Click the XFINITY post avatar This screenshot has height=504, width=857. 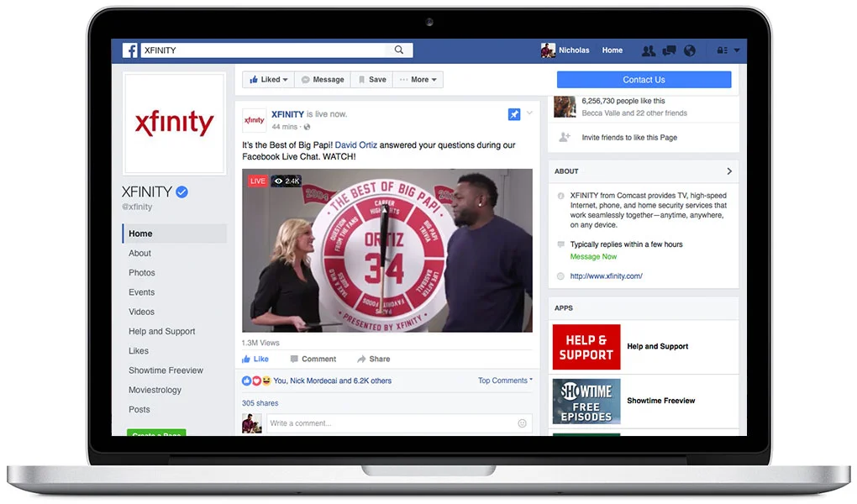(x=254, y=120)
